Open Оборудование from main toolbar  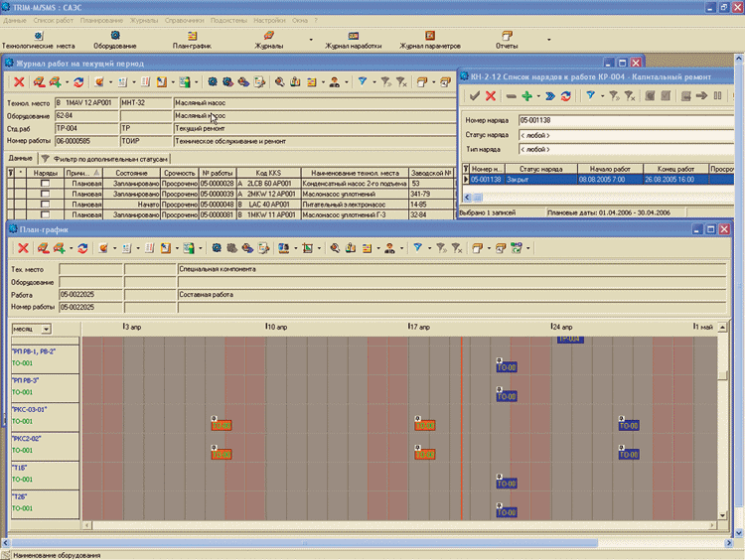115,40
